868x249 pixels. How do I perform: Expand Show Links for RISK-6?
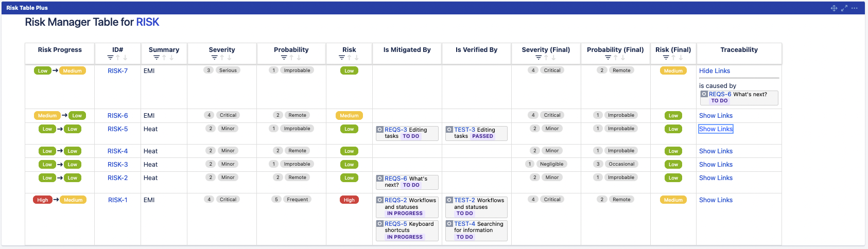click(716, 116)
